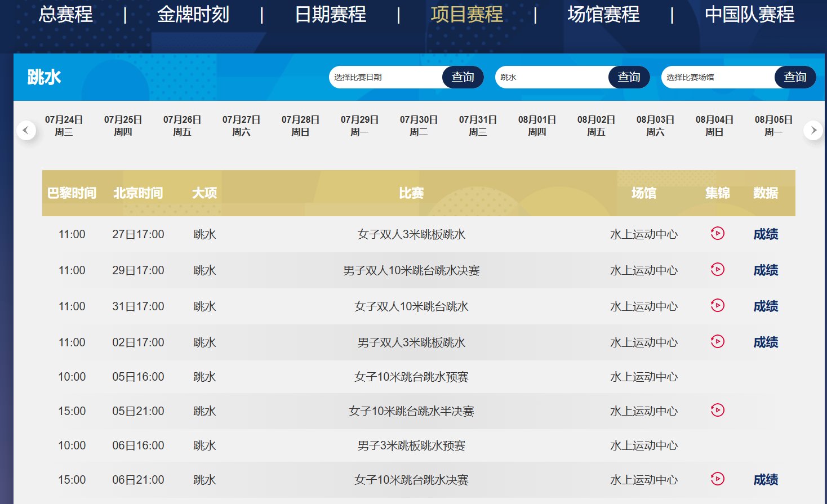Click Beijing time 02日17:00
The height and width of the screenshot is (504, 827).
pyautogui.click(x=138, y=342)
